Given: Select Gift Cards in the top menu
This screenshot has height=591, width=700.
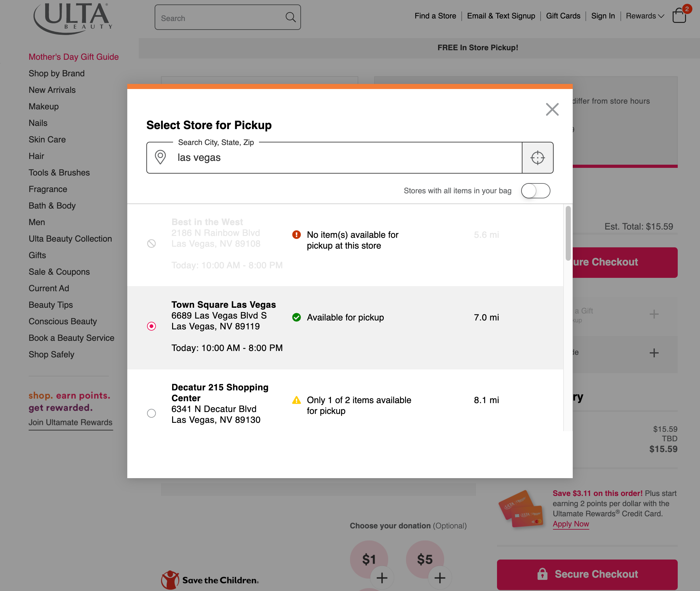Looking at the screenshot, I should tap(563, 16).
